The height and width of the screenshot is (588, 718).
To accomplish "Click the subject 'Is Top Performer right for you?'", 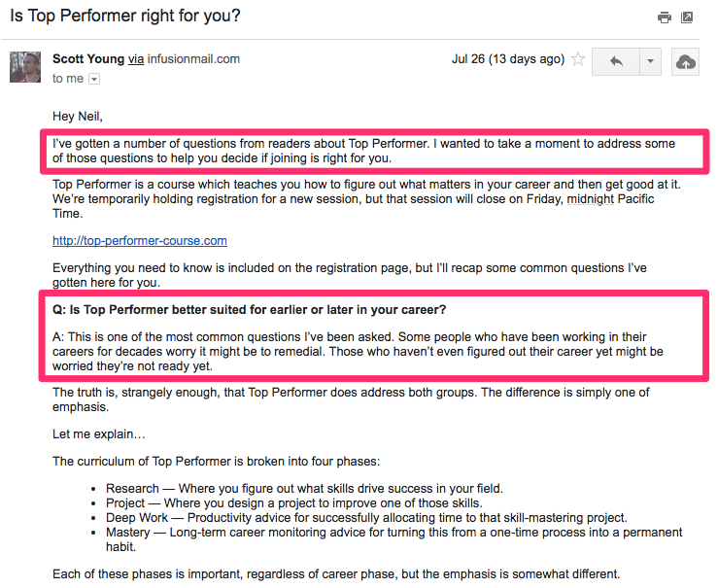I will [x=125, y=16].
